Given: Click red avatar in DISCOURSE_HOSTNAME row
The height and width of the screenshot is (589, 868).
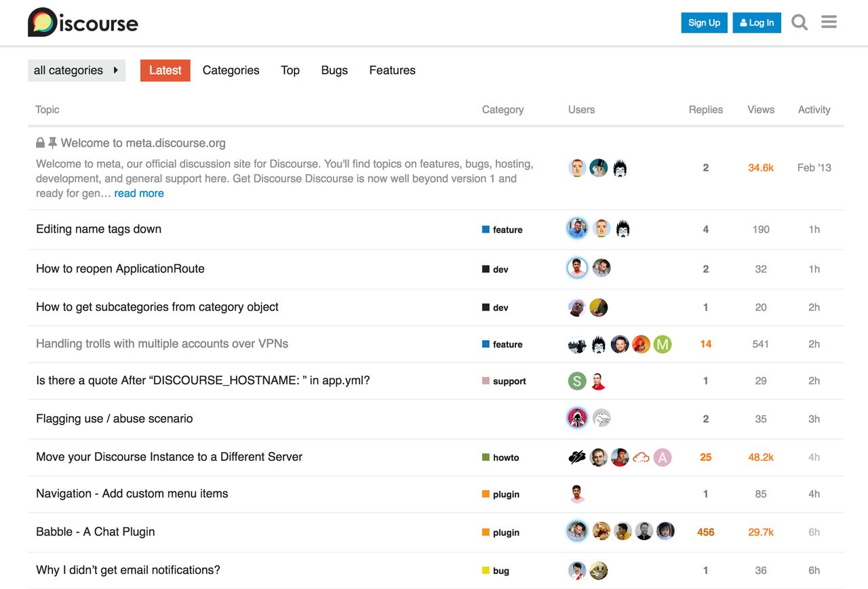Looking at the screenshot, I should point(598,381).
